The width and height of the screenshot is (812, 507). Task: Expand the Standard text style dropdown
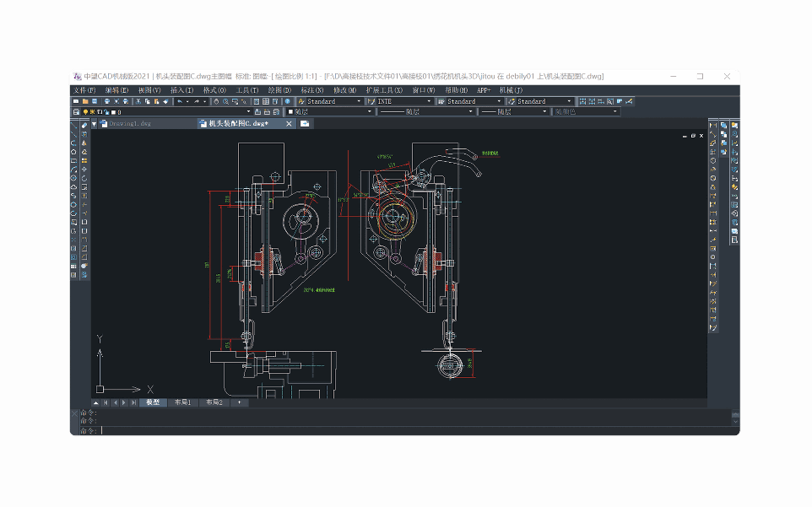pyautogui.click(x=358, y=101)
